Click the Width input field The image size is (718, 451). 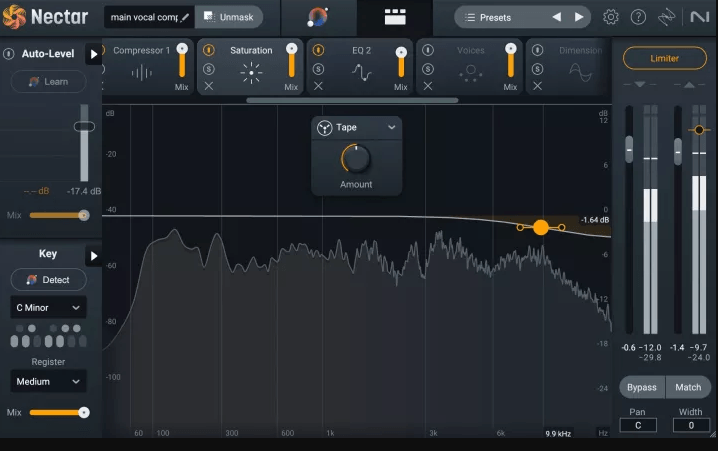(x=691, y=425)
